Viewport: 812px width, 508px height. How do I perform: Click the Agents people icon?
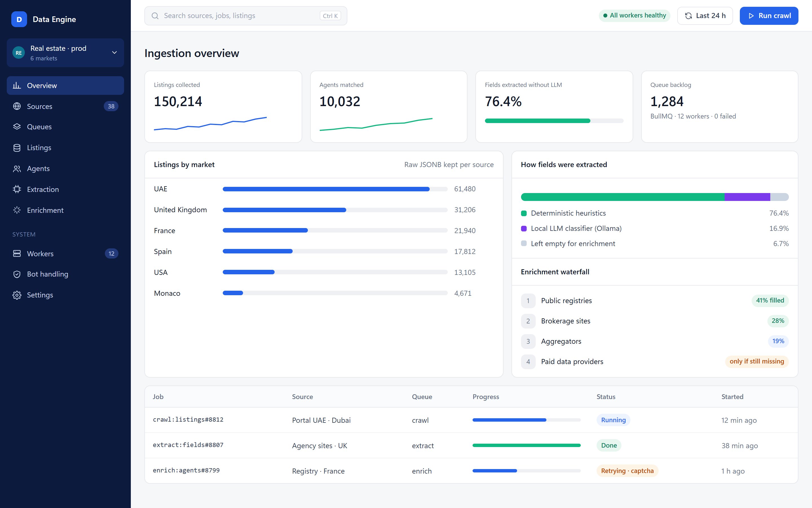(17, 168)
